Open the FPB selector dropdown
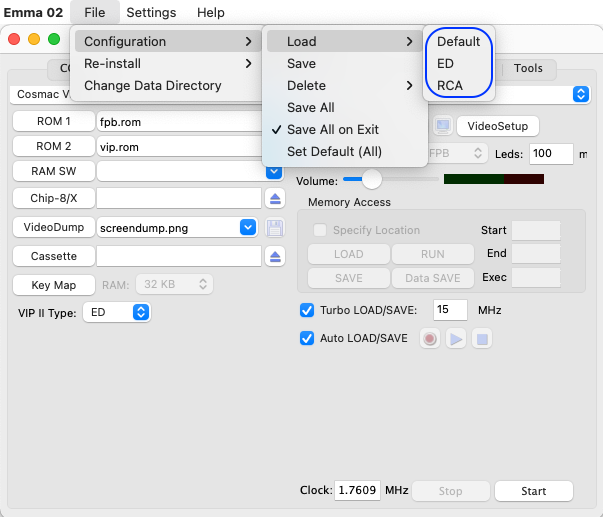The width and height of the screenshot is (603, 517). 458,153
